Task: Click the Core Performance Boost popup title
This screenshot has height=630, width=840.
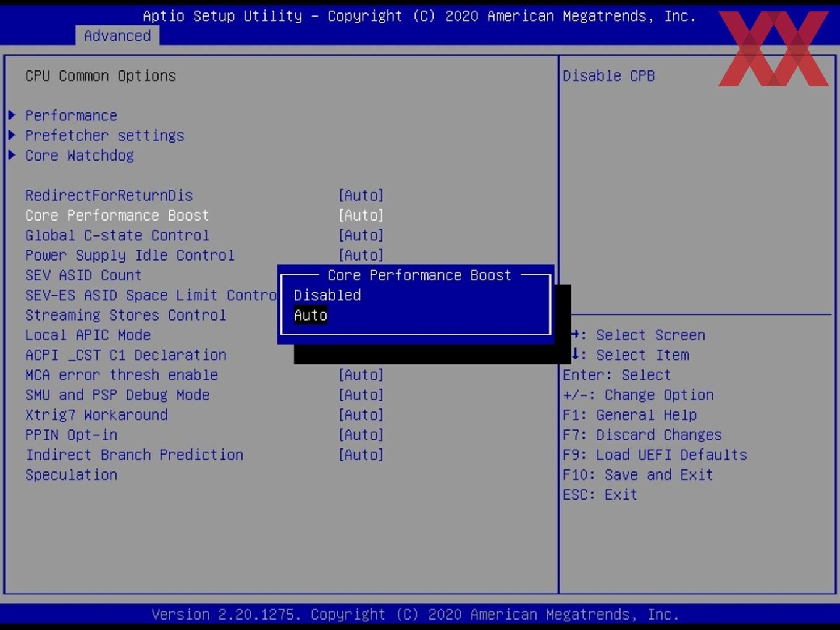Action: 419,275
